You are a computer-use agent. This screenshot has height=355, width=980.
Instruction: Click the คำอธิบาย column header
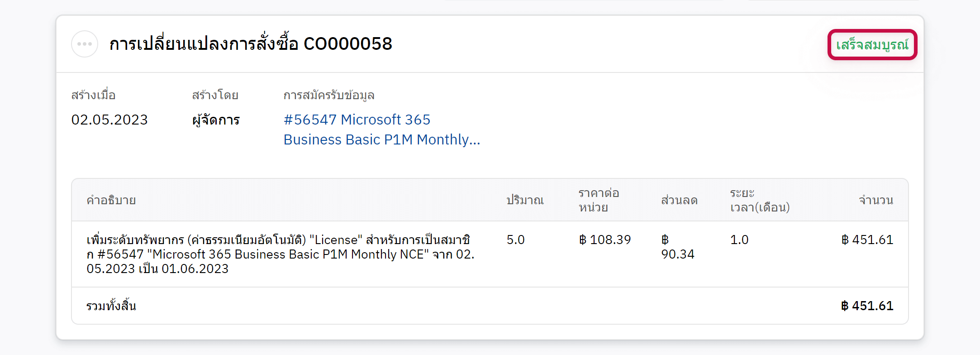(x=111, y=200)
